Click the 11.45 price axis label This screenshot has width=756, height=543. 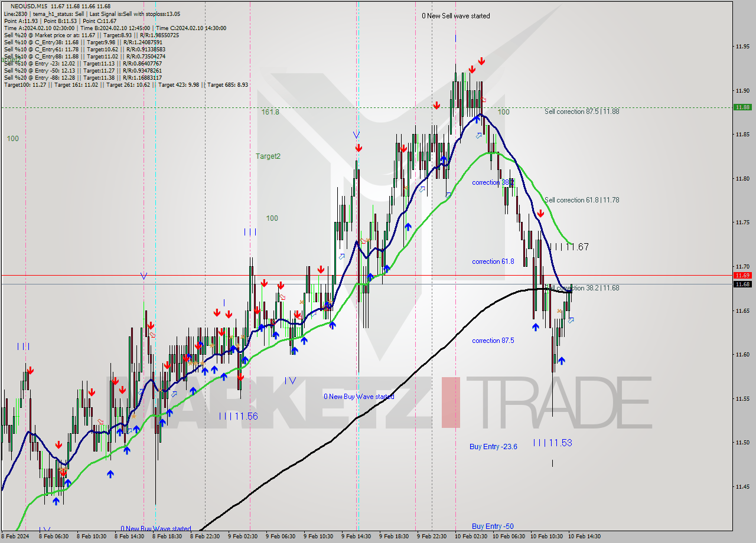(x=743, y=487)
